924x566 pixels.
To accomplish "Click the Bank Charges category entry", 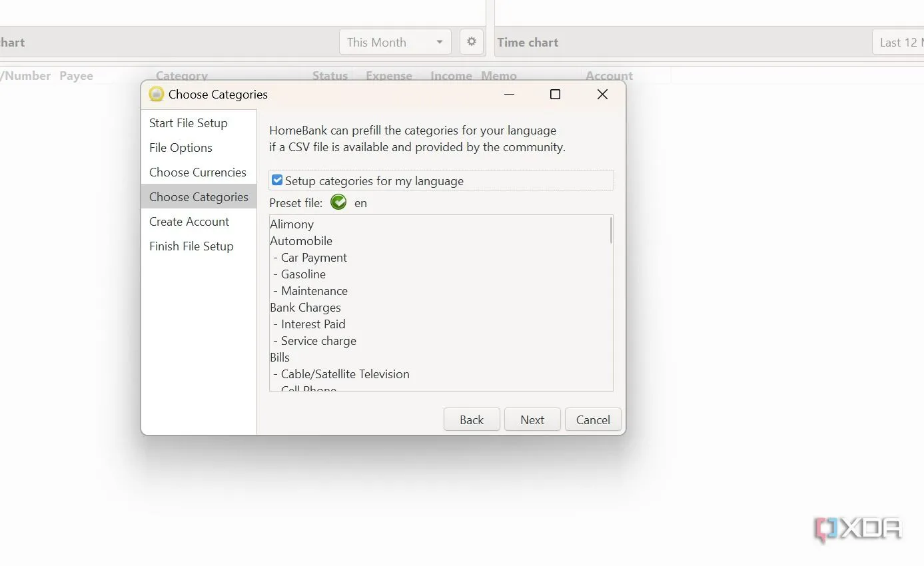I will (x=305, y=308).
